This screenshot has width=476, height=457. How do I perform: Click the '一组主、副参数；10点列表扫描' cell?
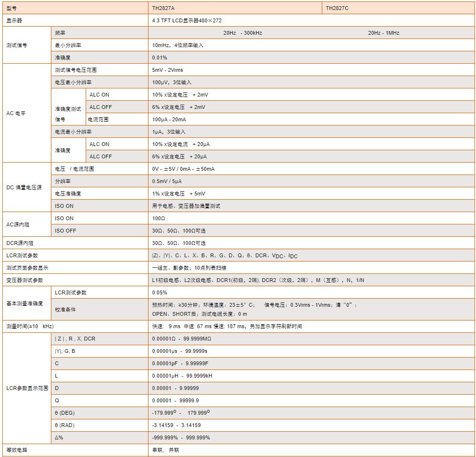click(x=311, y=268)
